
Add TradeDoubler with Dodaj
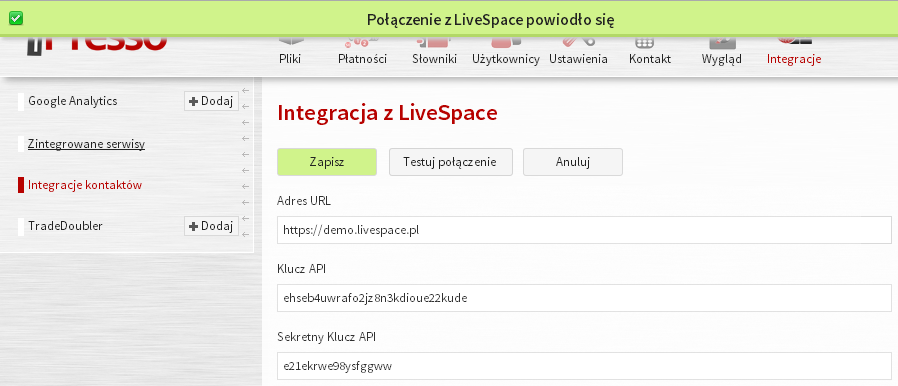[x=211, y=226]
